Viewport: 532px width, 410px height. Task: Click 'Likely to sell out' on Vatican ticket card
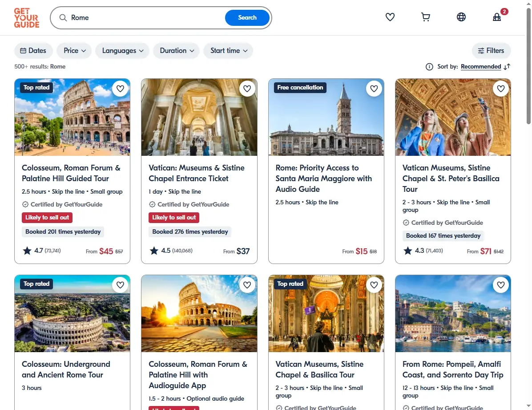click(x=174, y=217)
